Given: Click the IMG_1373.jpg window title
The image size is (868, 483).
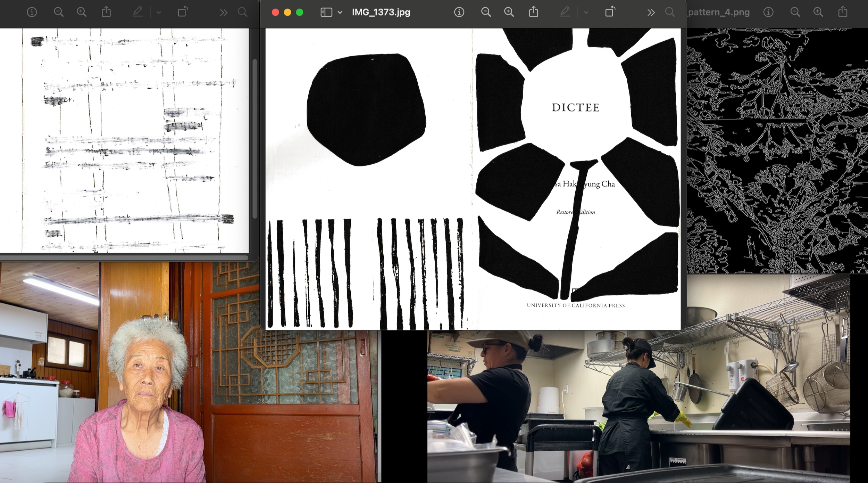Looking at the screenshot, I should coord(381,13).
